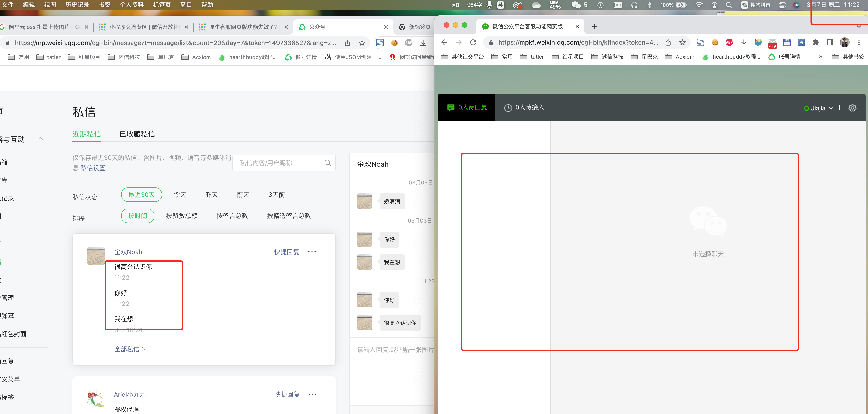This screenshot has width=868, height=414.
Task: Click AdBlock Plus extension in right window
Action: coord(729,43)
